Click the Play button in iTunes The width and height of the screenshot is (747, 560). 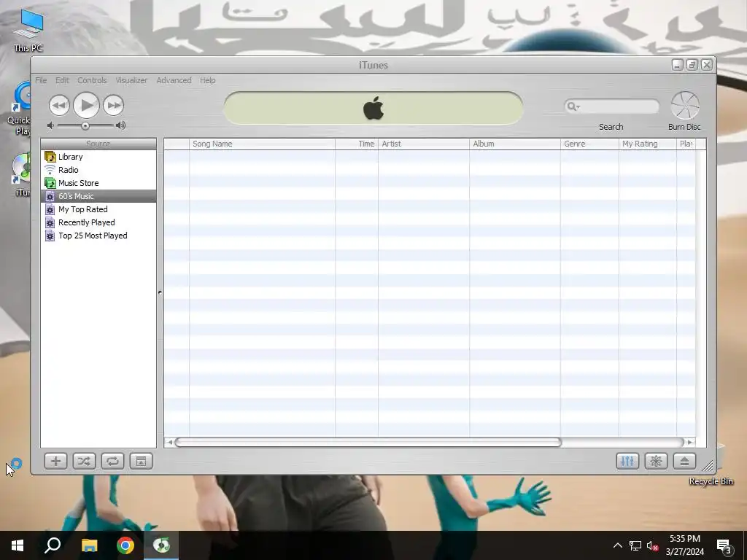(x=86, y=105)
